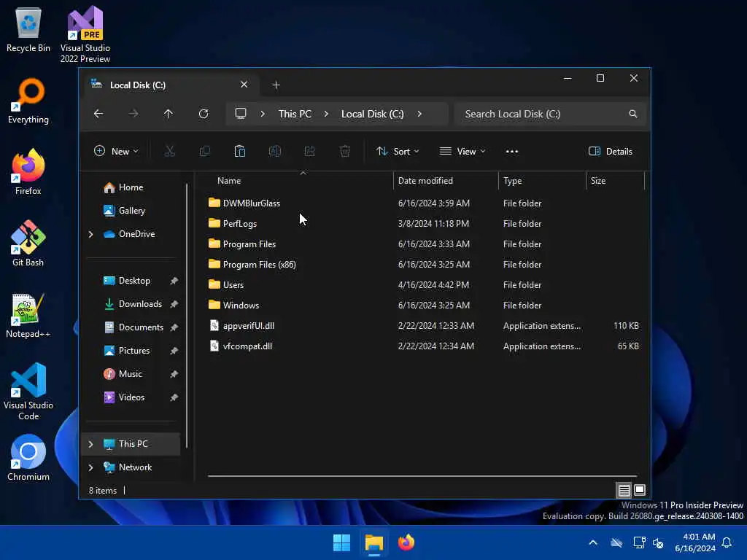Show hidden tray icons chevron

point(593,542)
